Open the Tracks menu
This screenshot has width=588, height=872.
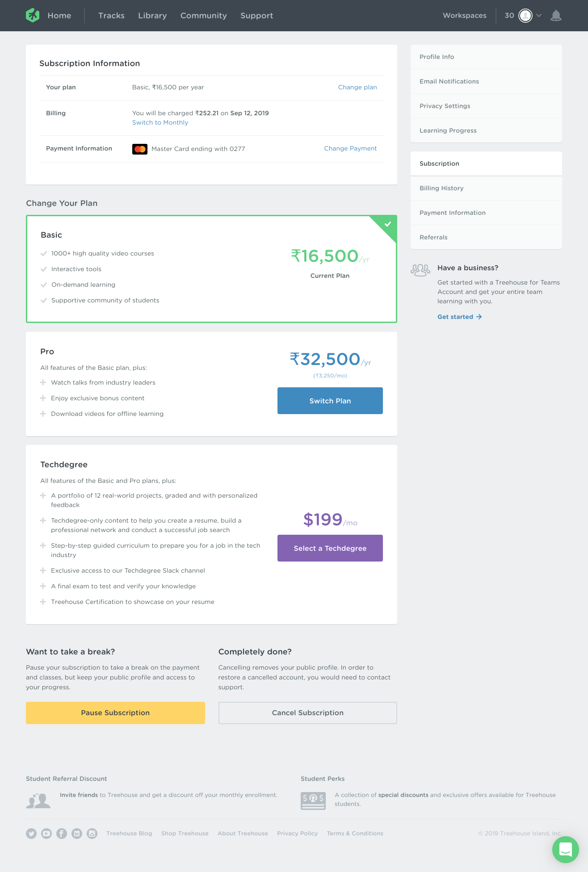(x=111, y=16)
